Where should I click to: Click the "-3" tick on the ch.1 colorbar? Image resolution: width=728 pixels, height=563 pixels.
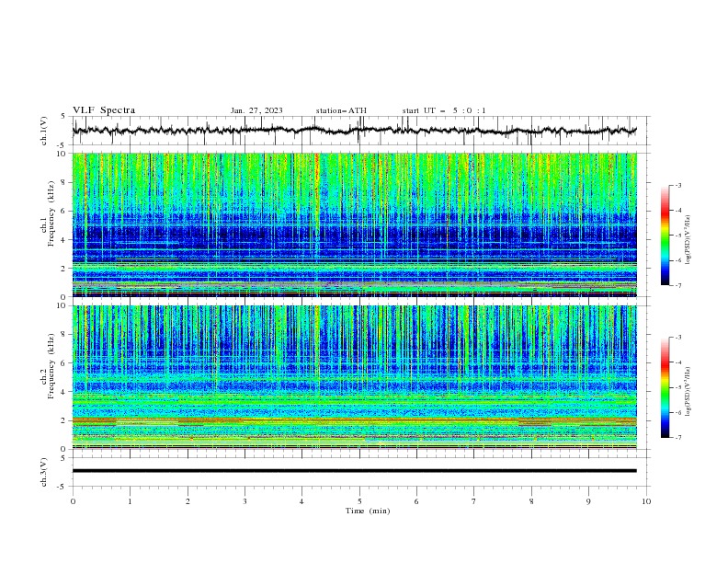677,185
